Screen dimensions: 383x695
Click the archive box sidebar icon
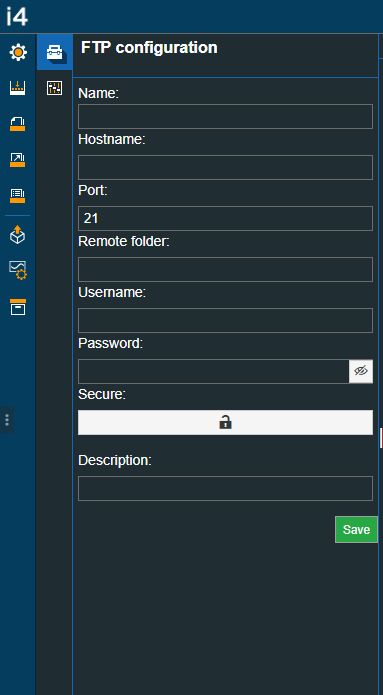18,307
